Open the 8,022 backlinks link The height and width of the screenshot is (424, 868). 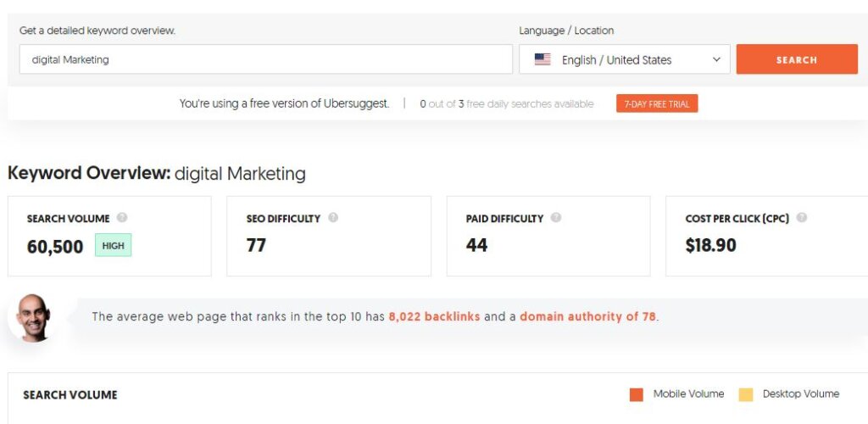434,316
